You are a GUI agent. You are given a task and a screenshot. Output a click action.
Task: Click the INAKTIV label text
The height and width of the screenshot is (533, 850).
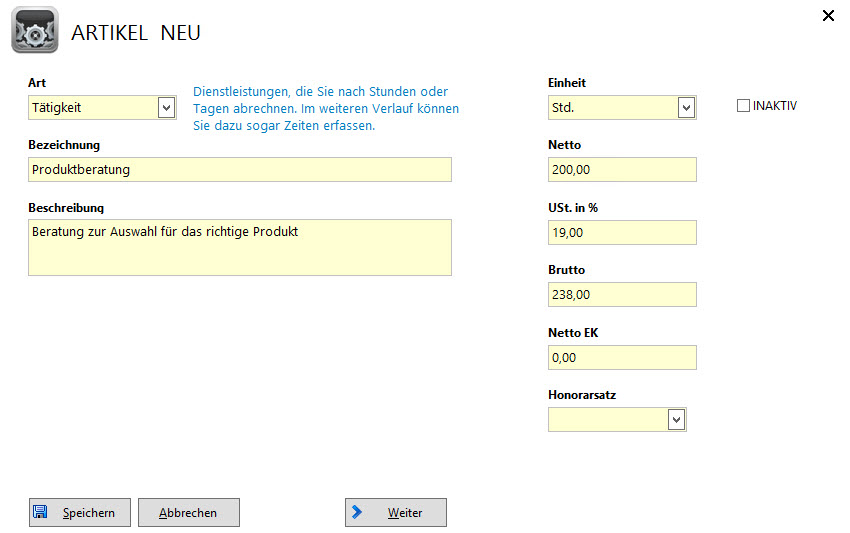pyautogui.click(x=774, y=106)
